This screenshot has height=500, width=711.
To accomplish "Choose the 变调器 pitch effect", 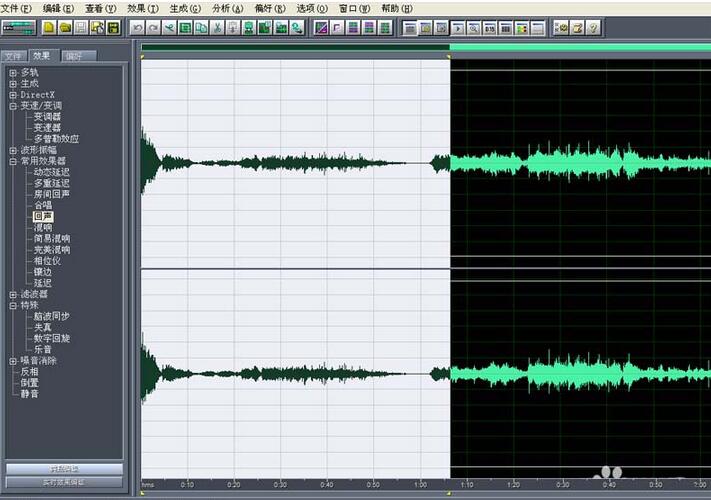I will point(47,116).
